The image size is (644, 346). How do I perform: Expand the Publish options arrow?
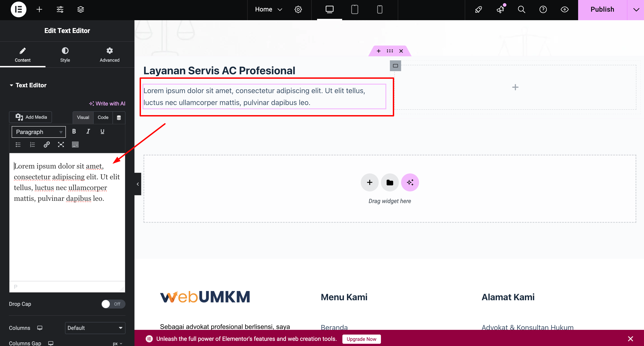636,9
